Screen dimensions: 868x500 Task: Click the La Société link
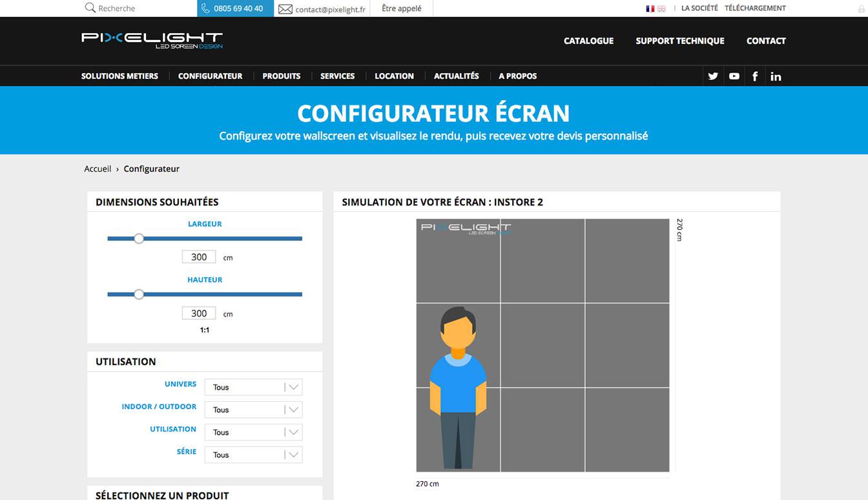[699, 8]
